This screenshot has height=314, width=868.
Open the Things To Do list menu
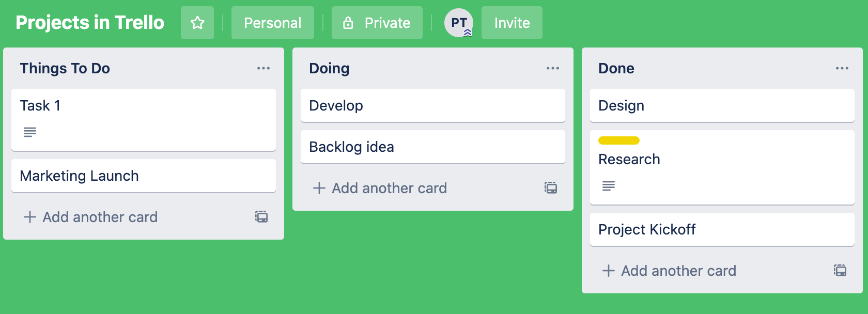263,68
